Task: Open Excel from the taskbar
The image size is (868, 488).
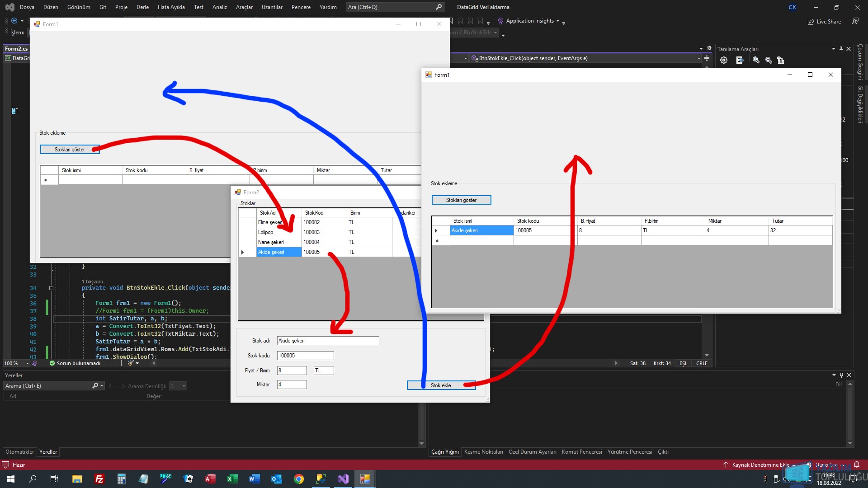Action: pos(232,479)
